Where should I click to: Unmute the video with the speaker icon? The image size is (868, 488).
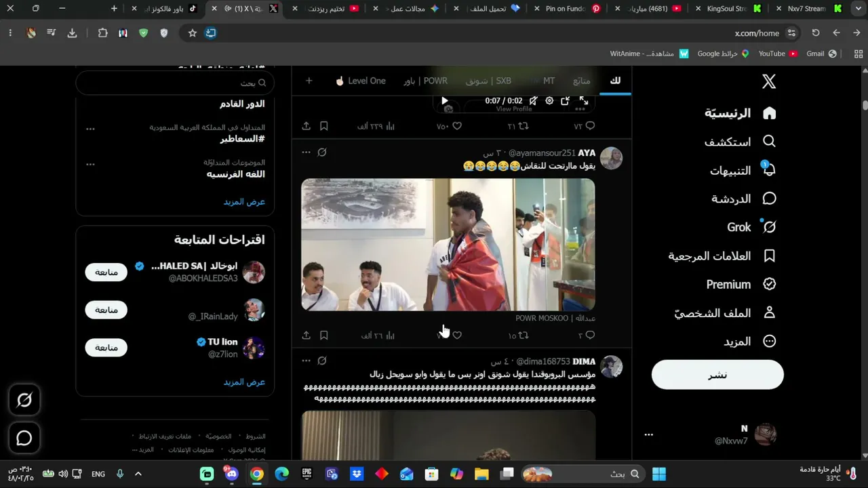tap(534, 101)
